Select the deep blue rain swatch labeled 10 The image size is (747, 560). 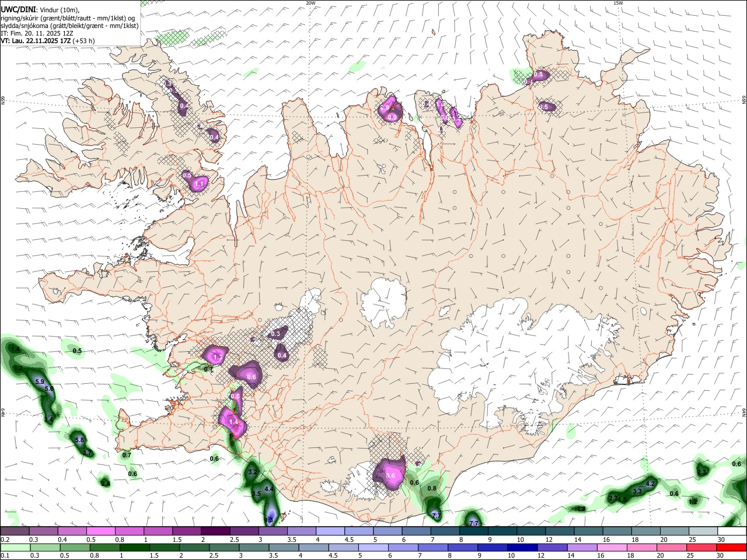click(522, 547)
